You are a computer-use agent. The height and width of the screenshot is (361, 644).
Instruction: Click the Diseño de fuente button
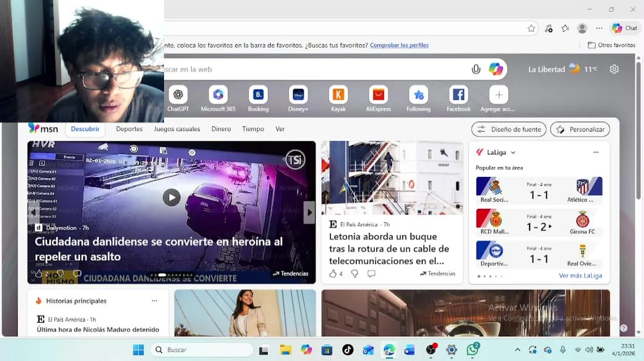[x=509, y=129]
